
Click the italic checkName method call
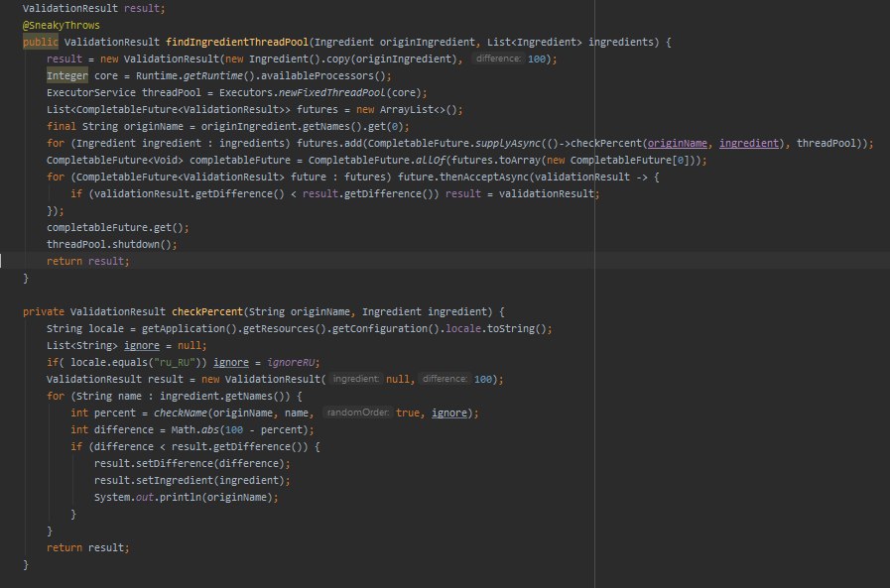click(x=181, y=412)
